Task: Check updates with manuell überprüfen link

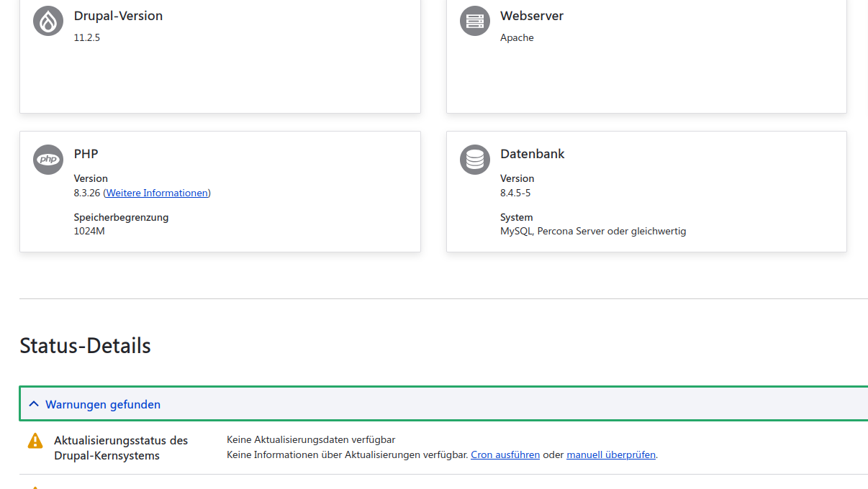Action: 611,454
